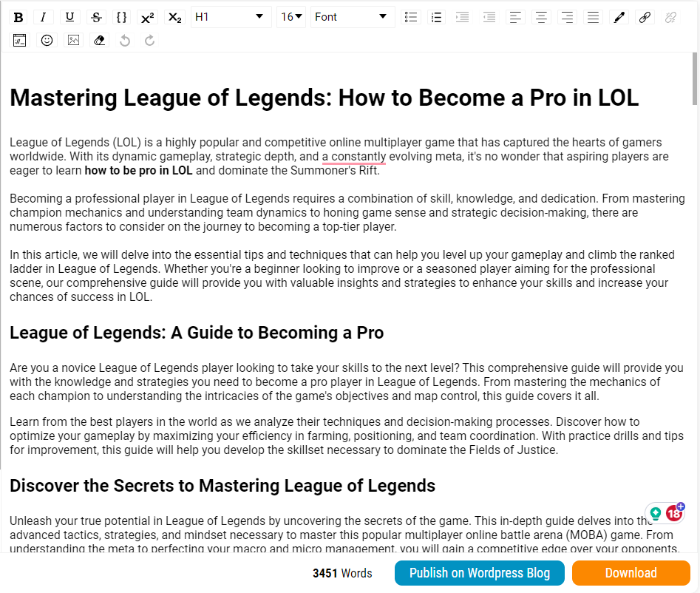Toggle underline formatting
This screenshot has width=700, height=593.
click(69, 18)
